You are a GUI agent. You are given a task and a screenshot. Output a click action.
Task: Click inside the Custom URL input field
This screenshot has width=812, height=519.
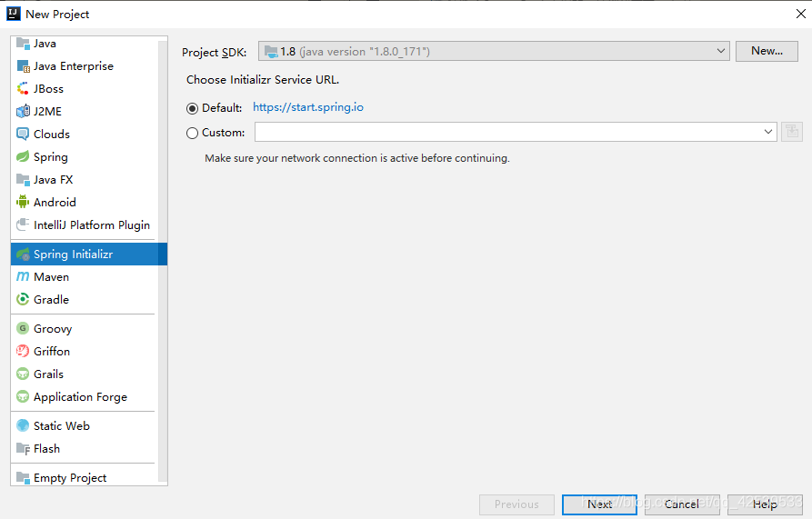(507, 132)
